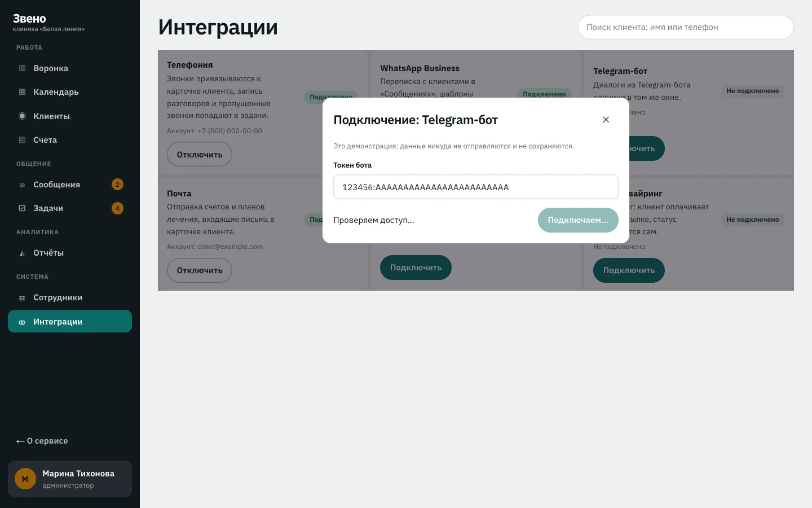
Task: Click the Токен бота label
Action: [x=352, y=165]
